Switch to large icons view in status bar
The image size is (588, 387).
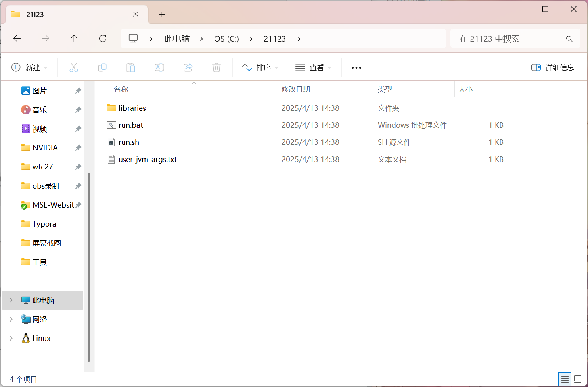pos(578,379)
